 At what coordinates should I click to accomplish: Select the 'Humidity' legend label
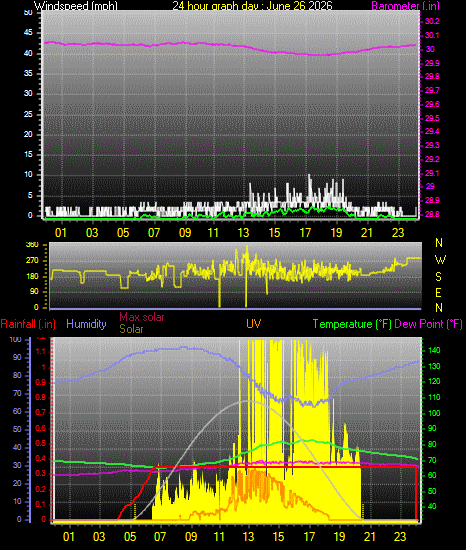coord(86,324)
